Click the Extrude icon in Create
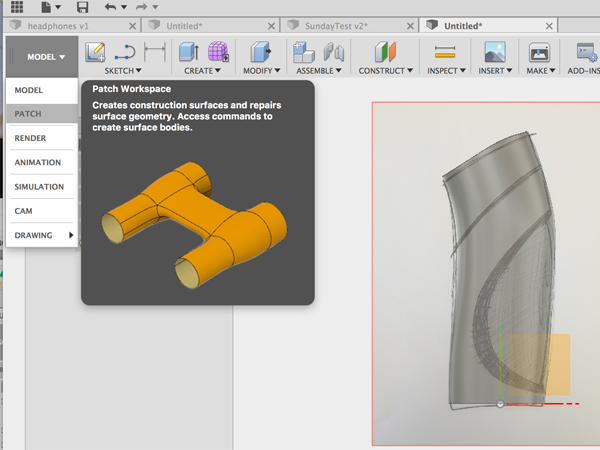 coord(189,52)
